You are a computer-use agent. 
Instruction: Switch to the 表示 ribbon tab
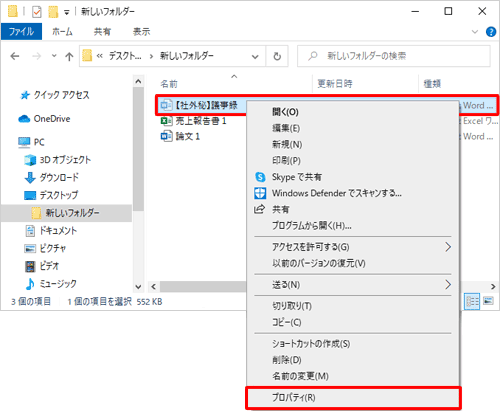[141, 32]
